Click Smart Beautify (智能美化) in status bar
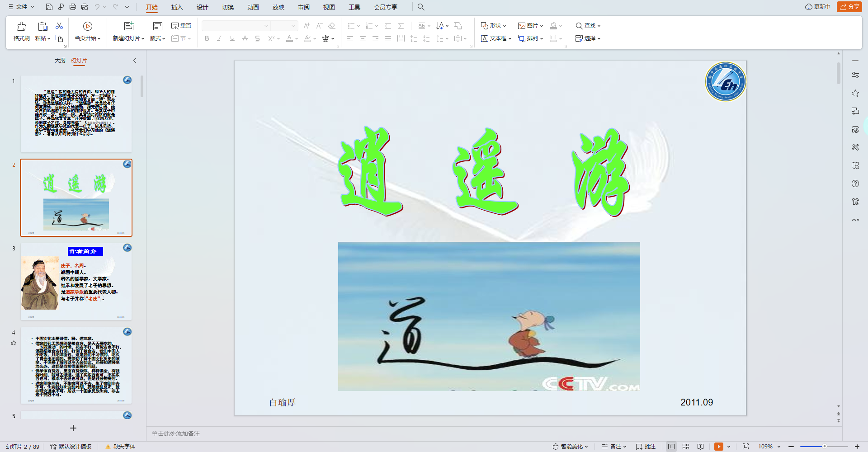 click(x=570, y=447)
